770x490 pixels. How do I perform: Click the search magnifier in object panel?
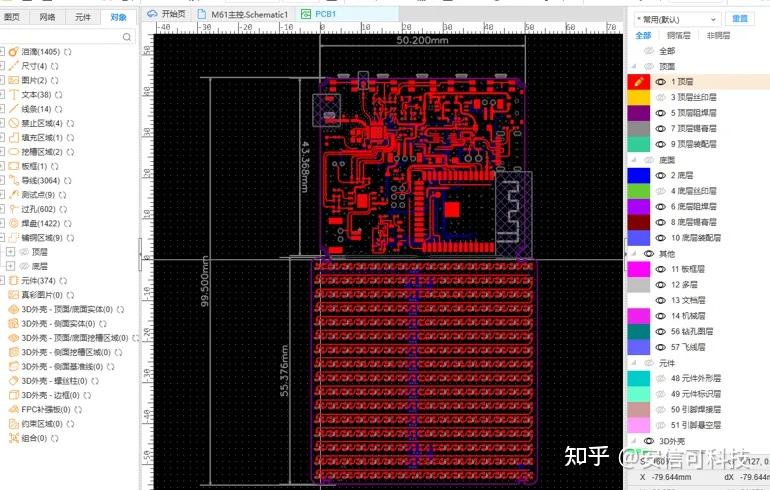[127, 37]
